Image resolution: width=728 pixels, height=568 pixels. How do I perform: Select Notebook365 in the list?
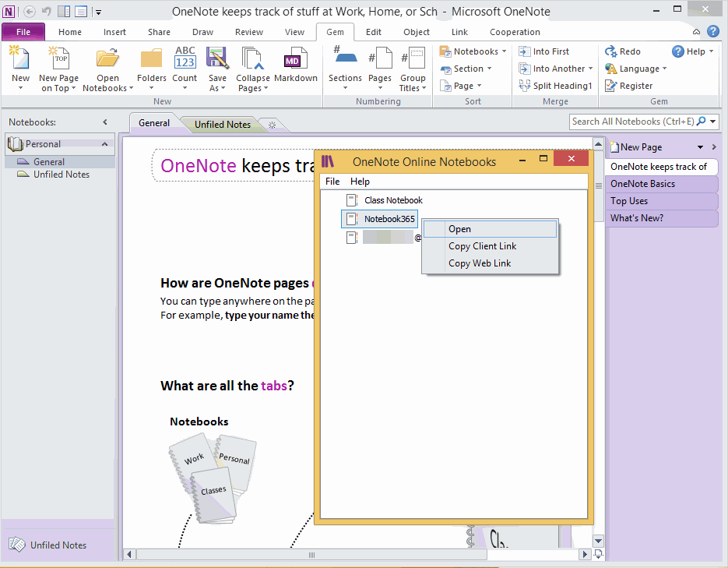tap(380, 219)
